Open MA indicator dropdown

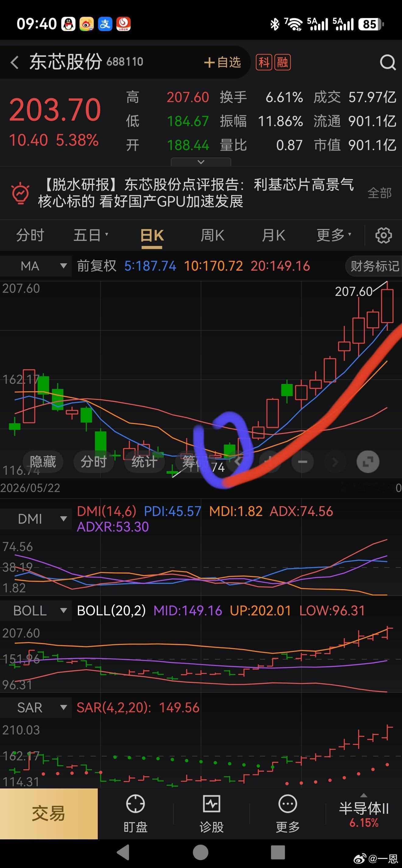[x=36, y=266]
